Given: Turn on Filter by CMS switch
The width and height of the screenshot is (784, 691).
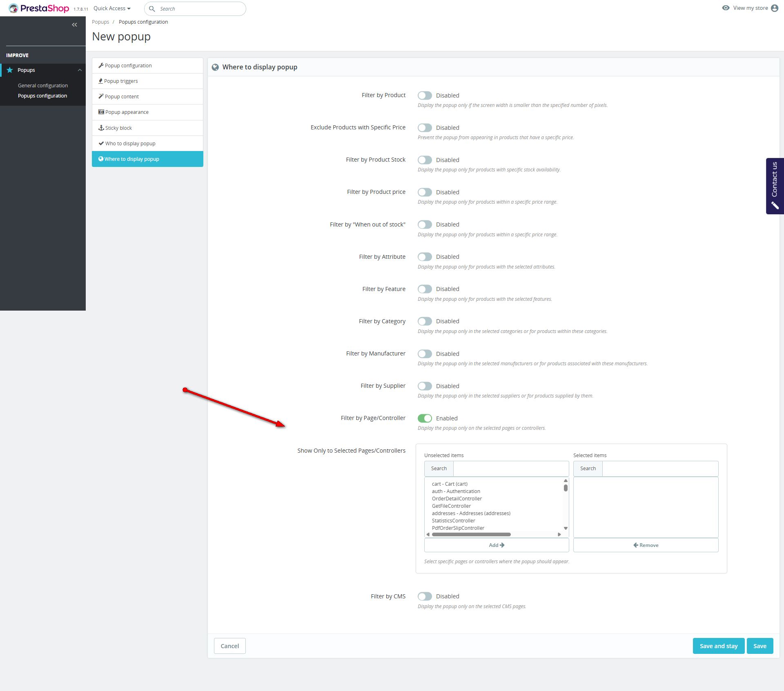Looking at the screenshot, I should pos(425,596).
